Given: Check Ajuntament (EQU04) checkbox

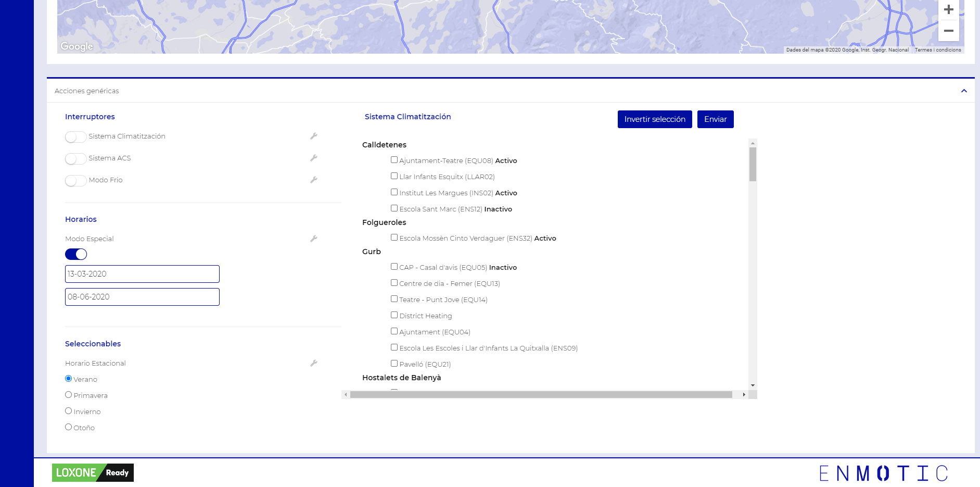Looking at the screenshot, I should (x=394, y=331).
